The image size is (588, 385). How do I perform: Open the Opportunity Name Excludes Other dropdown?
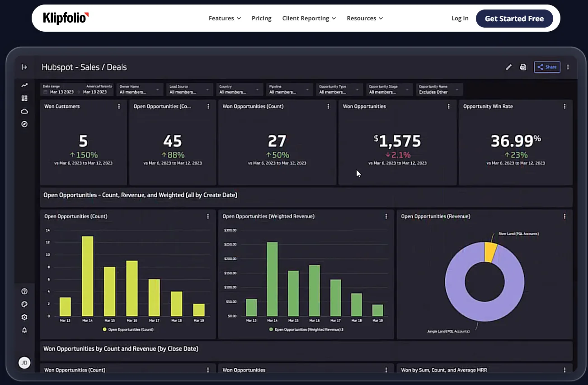coord(439,89)
